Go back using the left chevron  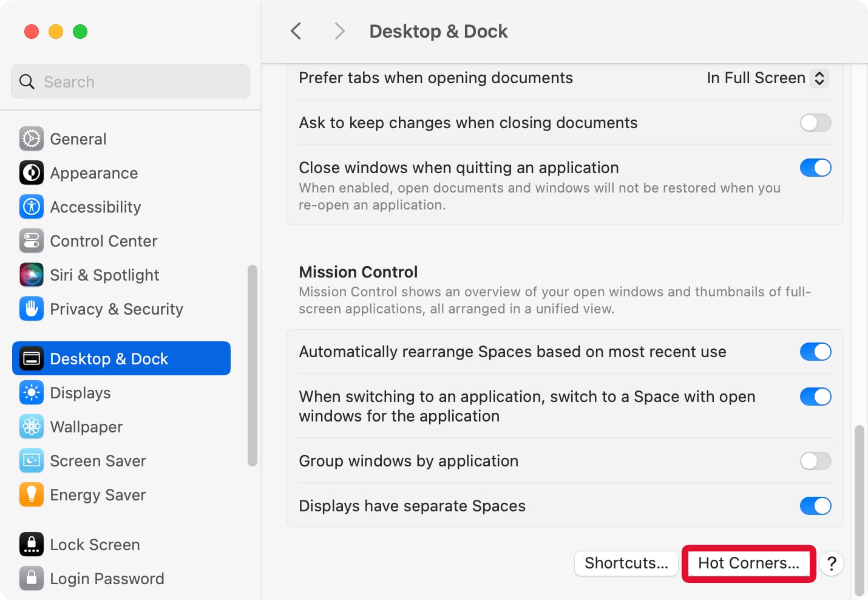coord(296,31)
